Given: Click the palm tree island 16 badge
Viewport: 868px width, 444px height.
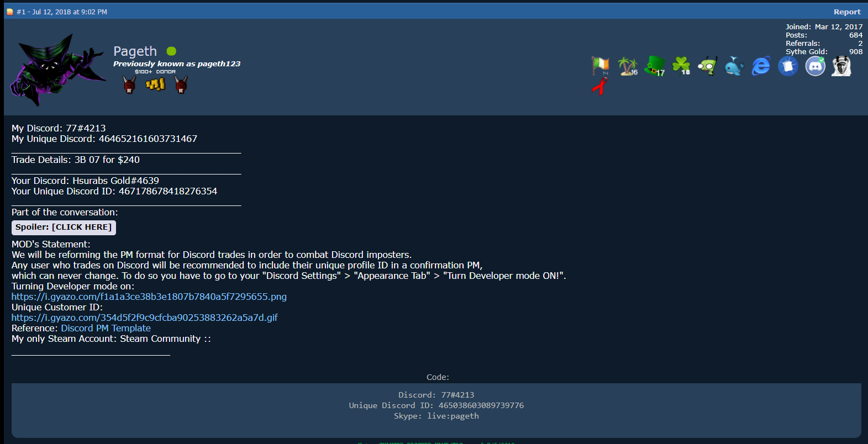Looking at the screenshot, I should pos(627,66).
